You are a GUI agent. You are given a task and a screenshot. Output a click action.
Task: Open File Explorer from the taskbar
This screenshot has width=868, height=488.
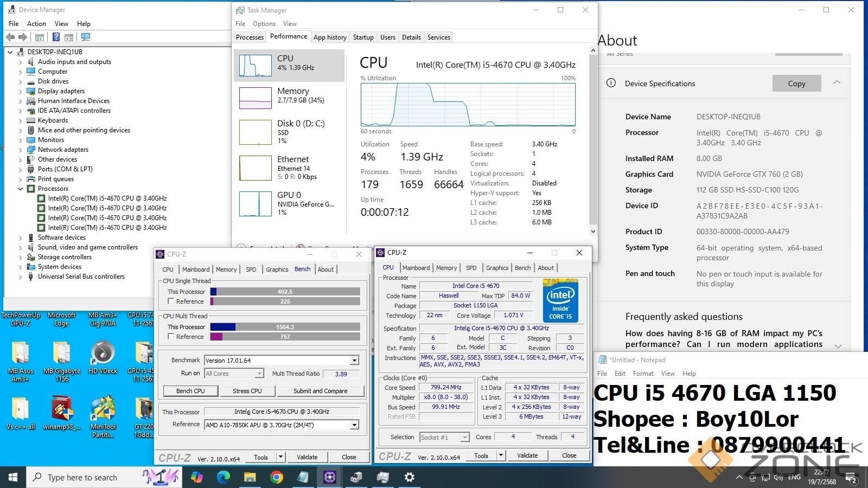pyautogui.click(x=250, y=477)
